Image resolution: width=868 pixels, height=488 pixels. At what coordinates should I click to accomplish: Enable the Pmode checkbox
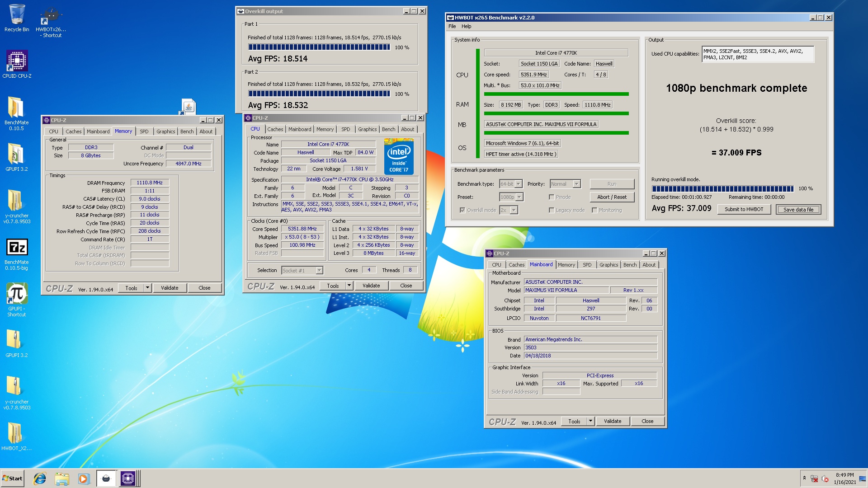pos(552,197)
